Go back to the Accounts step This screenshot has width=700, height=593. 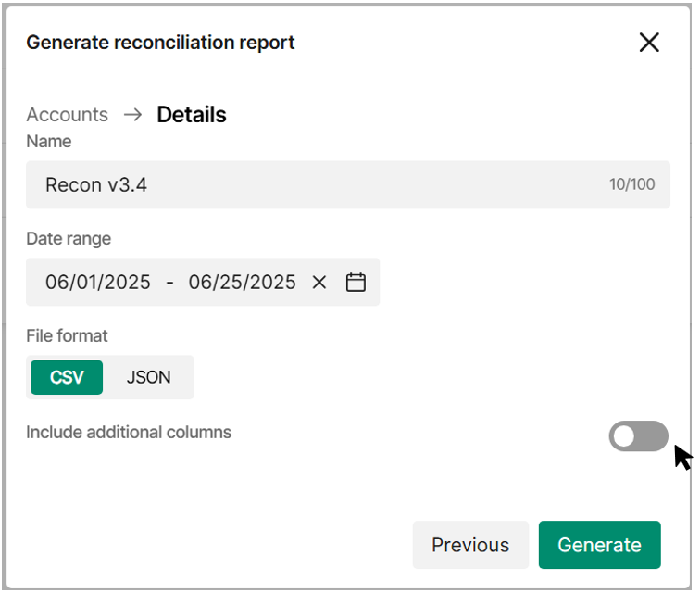click(x=67, y=115)
